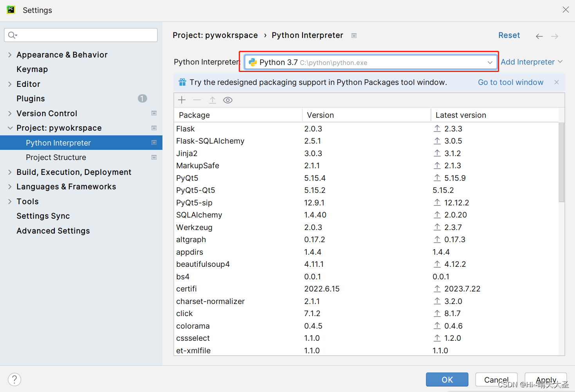This screenshot has width=575, height=392.
Task: Select the bs4 package row
Action: 366,277
